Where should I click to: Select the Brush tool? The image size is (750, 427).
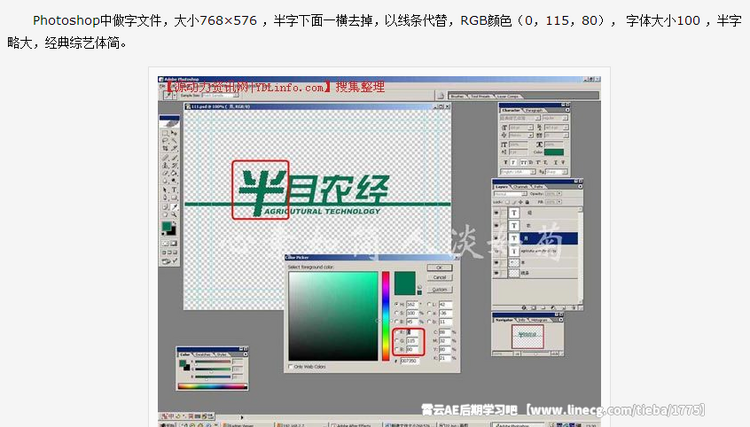[x=174, y=157]
